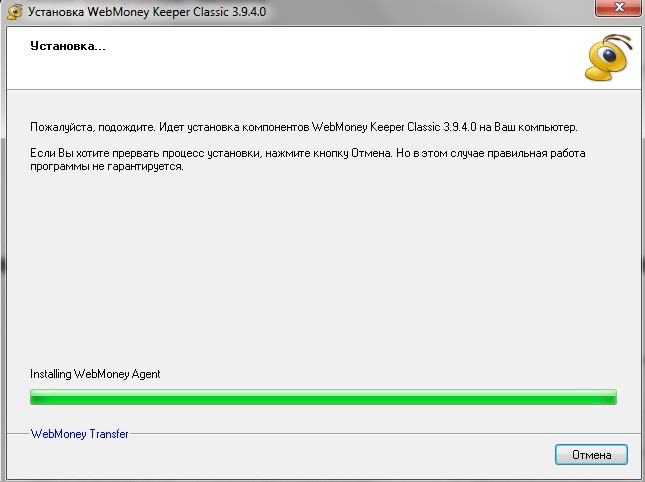Open the WebMoney Transfer label link
645x482 pixels.
tap(79, 434)
